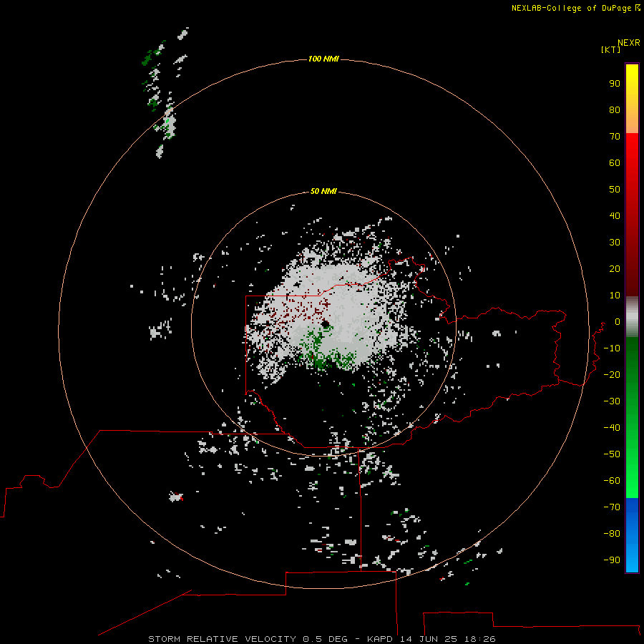This screenshot has height=644, width=644.
Task: Click the -60 knot value on scale
Action: click(x=612, y=481)
